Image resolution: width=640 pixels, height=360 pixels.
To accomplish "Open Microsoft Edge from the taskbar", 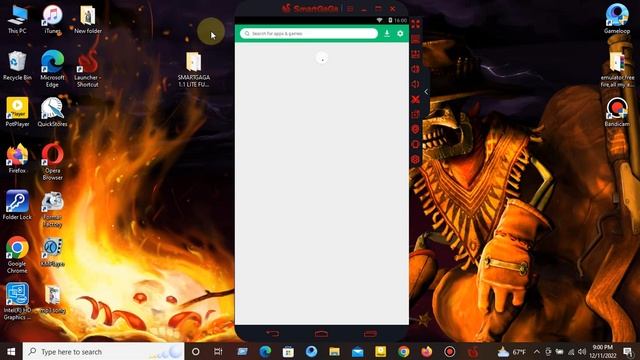I will (x=265, y=351).
